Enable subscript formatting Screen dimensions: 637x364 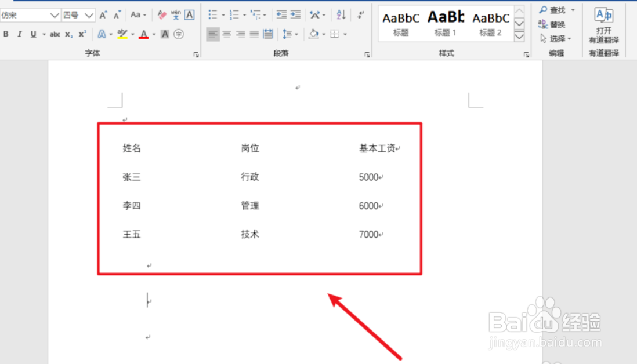coord(68,34)
